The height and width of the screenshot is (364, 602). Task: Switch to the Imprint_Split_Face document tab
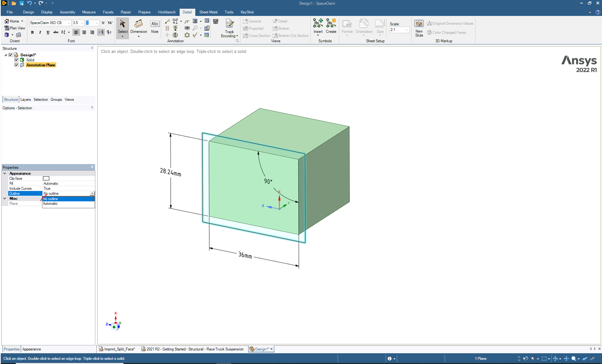click(x=118, y=349)
